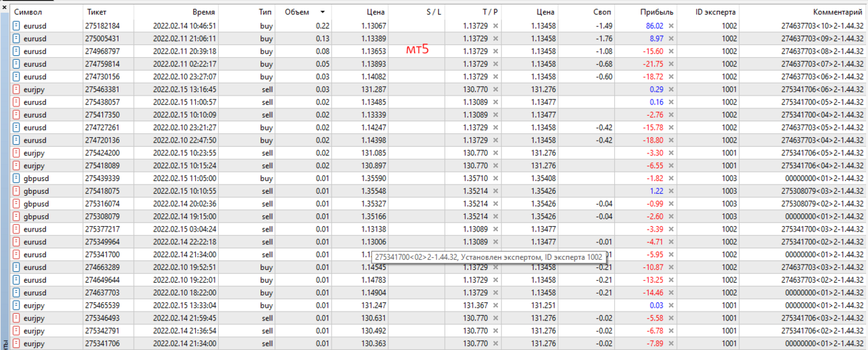Close position with the X after profit -14.46
The height and width of the screenshot is (350, 868).
[671, 293]
